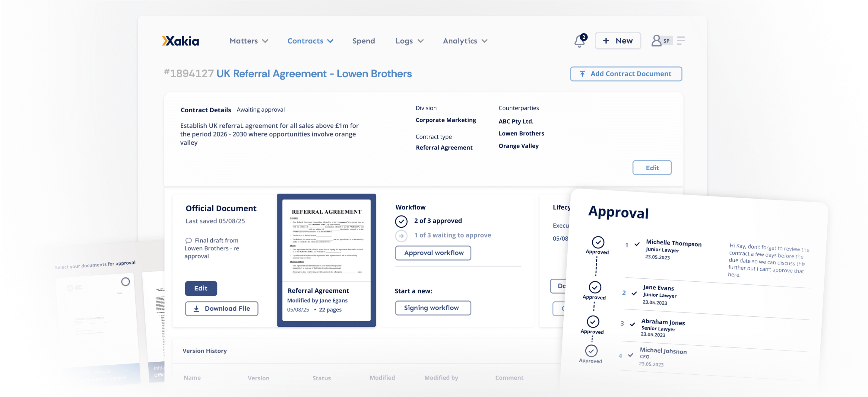Click the comment bubble icon near Final draft
The width and height of the screenshot is (868, 397).
pyautogui.click(x=188, y=241)
